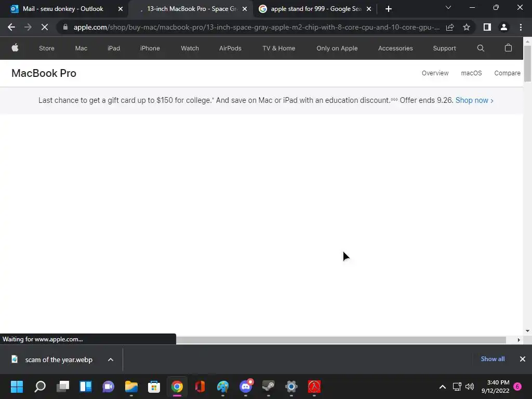Select the 13-inch MacBook Pro tab

pos(192,9)
